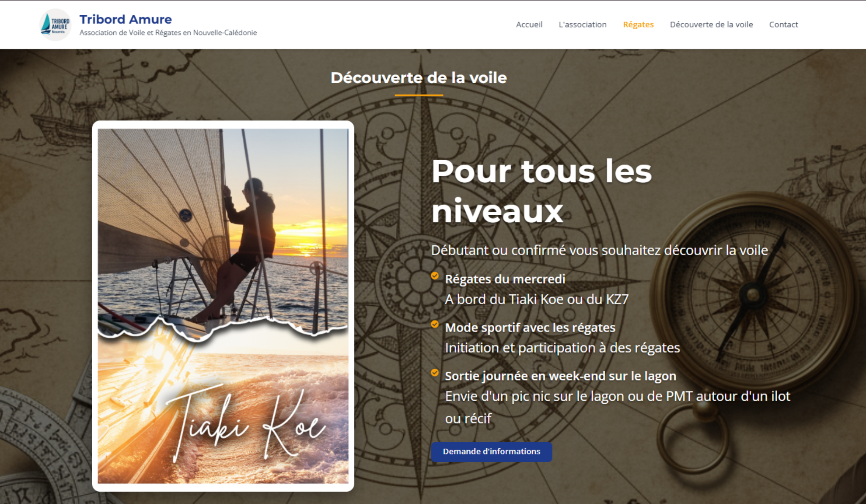Click the Tribord Amure sailboat logo

click(55, 25)
